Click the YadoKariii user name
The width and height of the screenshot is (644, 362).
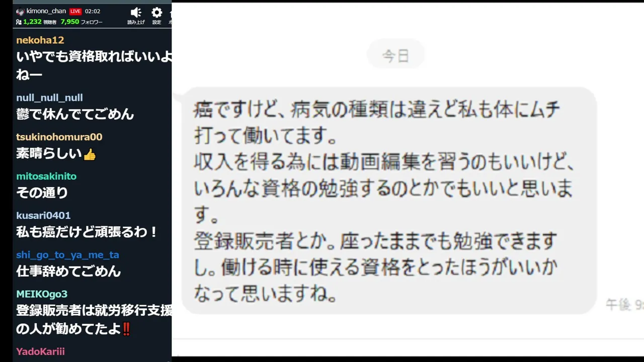click(x=40, y=351)
